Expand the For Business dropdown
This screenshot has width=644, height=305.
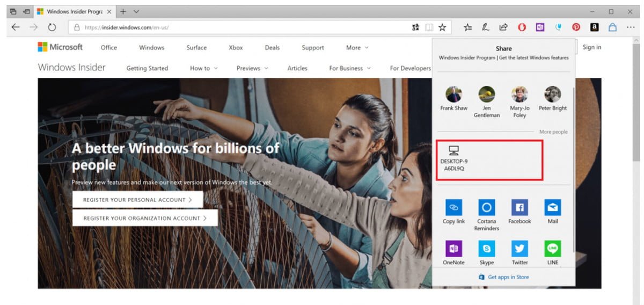[350, 68]
